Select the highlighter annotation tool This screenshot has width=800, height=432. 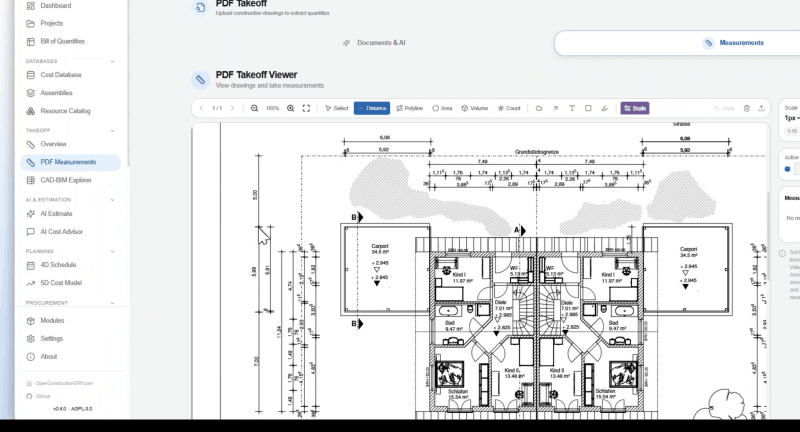pyautogui.click(x=605, y=109)
